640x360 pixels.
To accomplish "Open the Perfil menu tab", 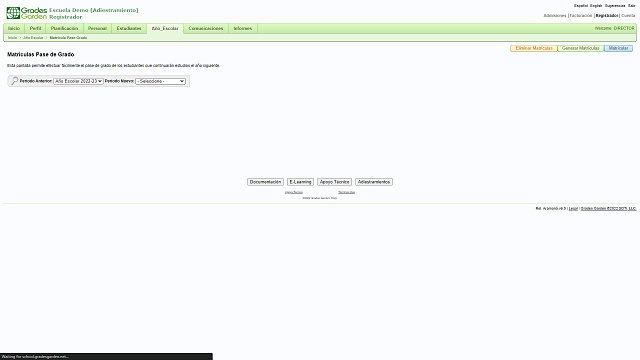I will [x=36, y=28].
